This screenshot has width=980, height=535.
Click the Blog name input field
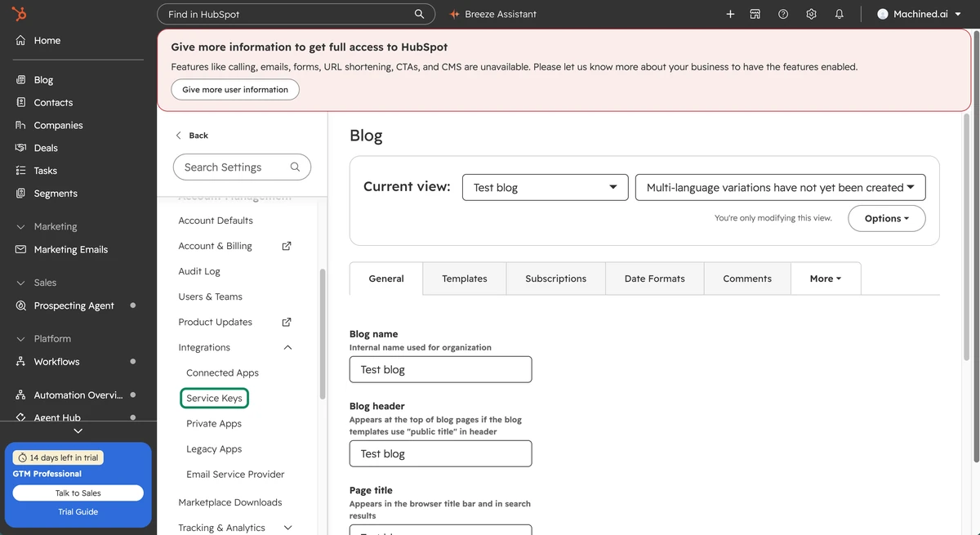click(x=440, y=369)
